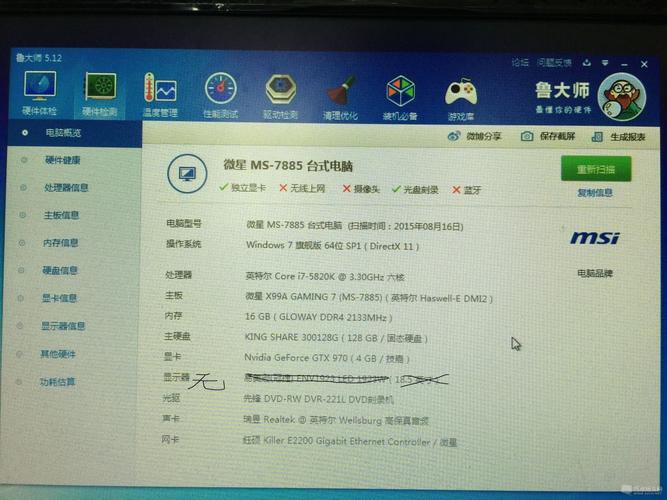
Task: Select 内存信息 in sidebar
Action: coord(60,243)
